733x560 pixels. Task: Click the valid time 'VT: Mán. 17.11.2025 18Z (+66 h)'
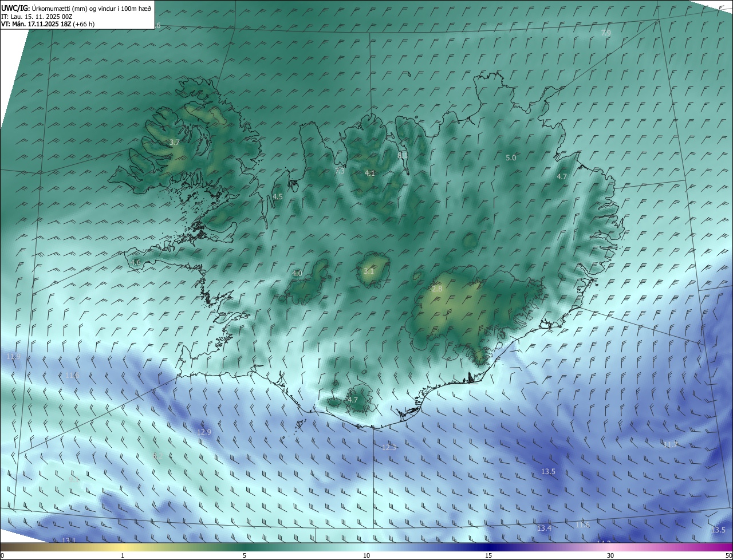pos(48,24)
